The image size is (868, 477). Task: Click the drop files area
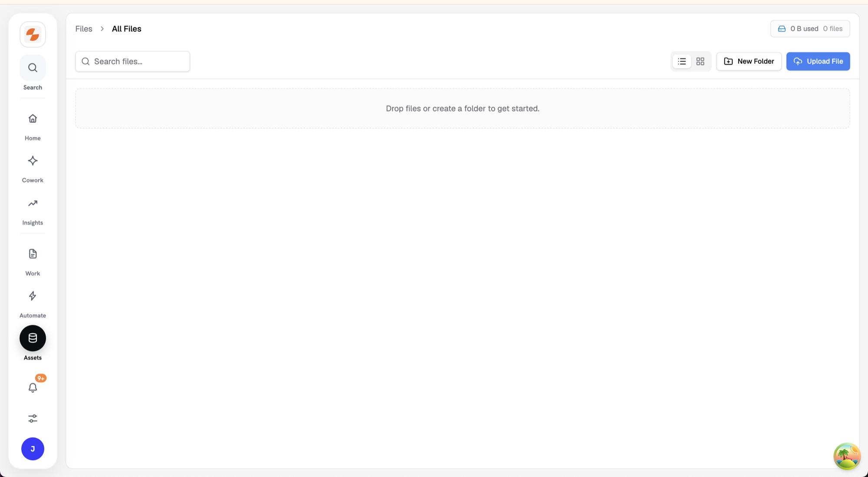click(462, 108)
